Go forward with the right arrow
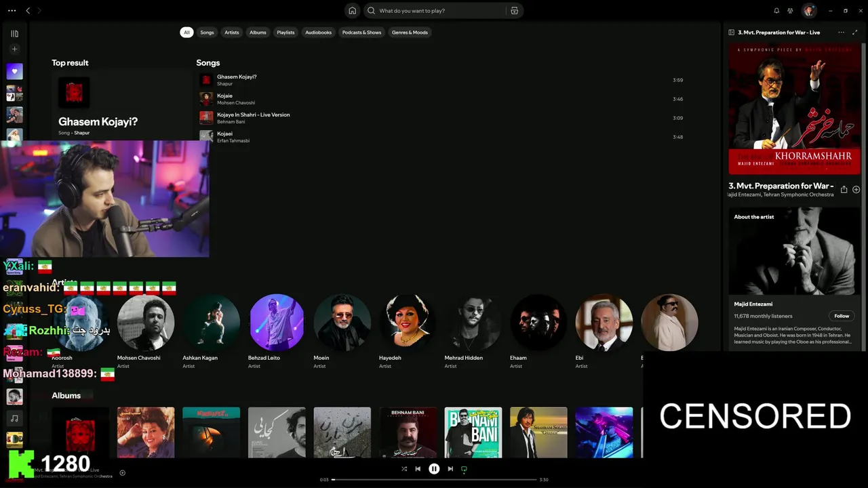 pos(39,11)
